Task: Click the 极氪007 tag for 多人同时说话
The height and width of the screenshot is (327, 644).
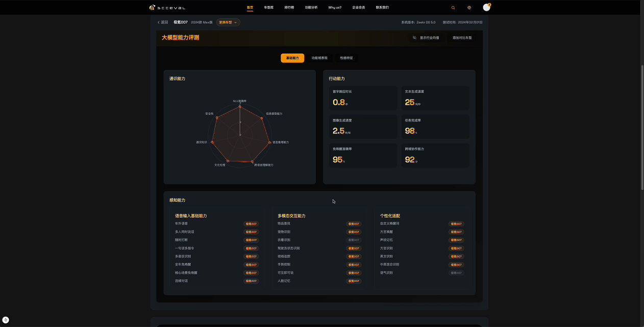Action: click(251, 232)
